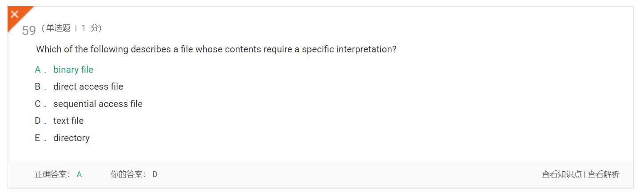Image resolution: width=644 pixels, height=193 pixels.
Task: Click the letter C option marker
Action: (x=38, y=104)
